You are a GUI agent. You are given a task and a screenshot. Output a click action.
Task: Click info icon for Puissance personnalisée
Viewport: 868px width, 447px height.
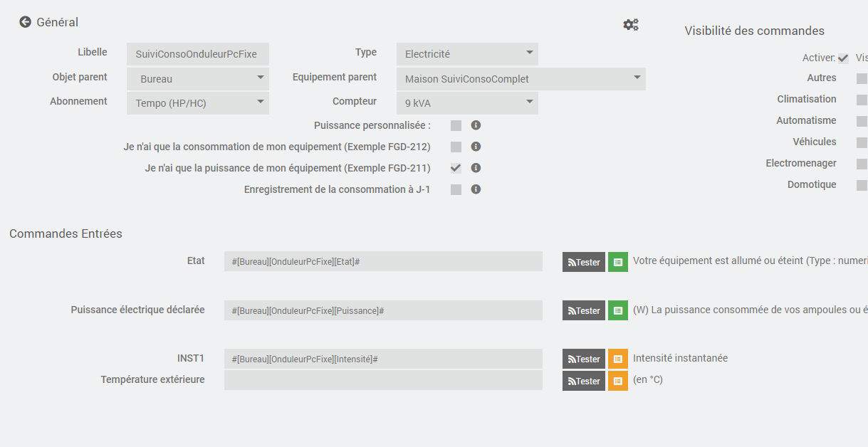tap(476, 125)
